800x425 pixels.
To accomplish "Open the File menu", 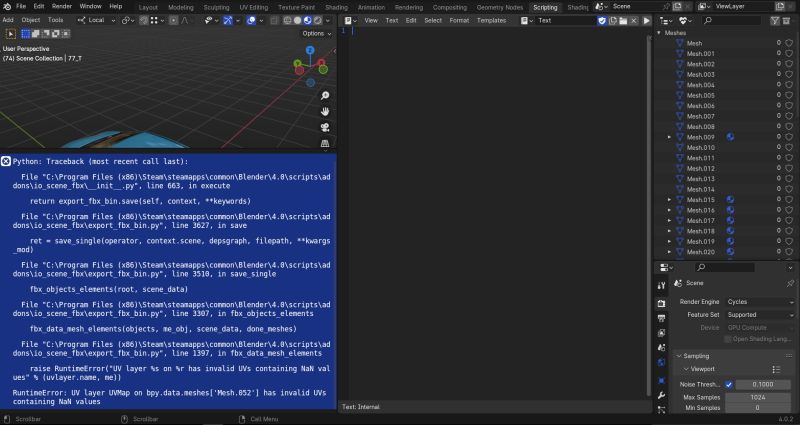I will 21,7.
